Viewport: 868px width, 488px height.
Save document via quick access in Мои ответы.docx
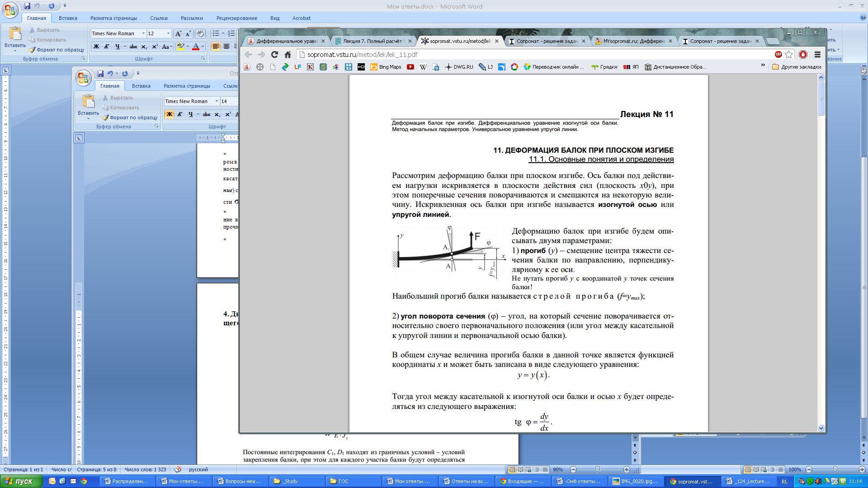27,6
